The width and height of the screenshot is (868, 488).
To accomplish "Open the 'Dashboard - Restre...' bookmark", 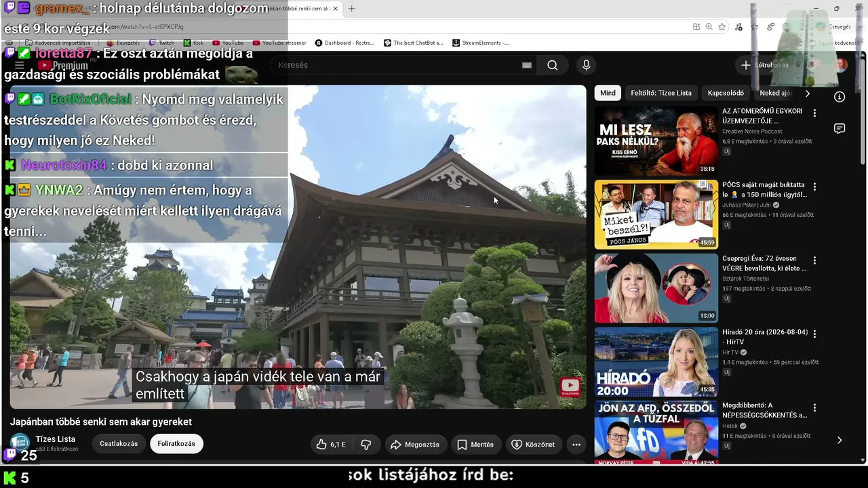I will coord(344,43).
